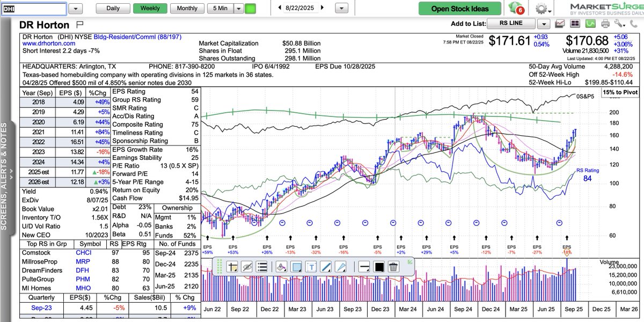This screenshot has width=644, height=322.
Task: Click the Market Capitalization $50.88 Billion value
Action: (x=302, y=43)
